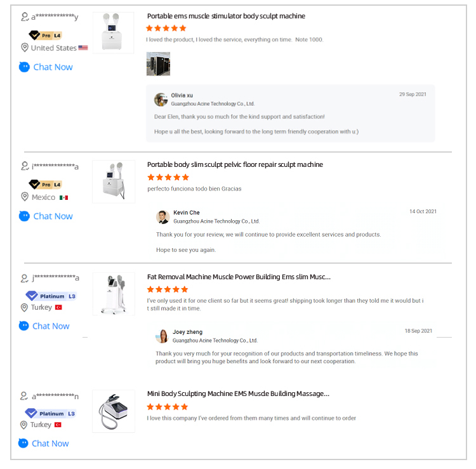Click chat bubble icon beside last Turkey reviewer
The height and width of the screenshot is (469, 476).
[x=23, y=443]
